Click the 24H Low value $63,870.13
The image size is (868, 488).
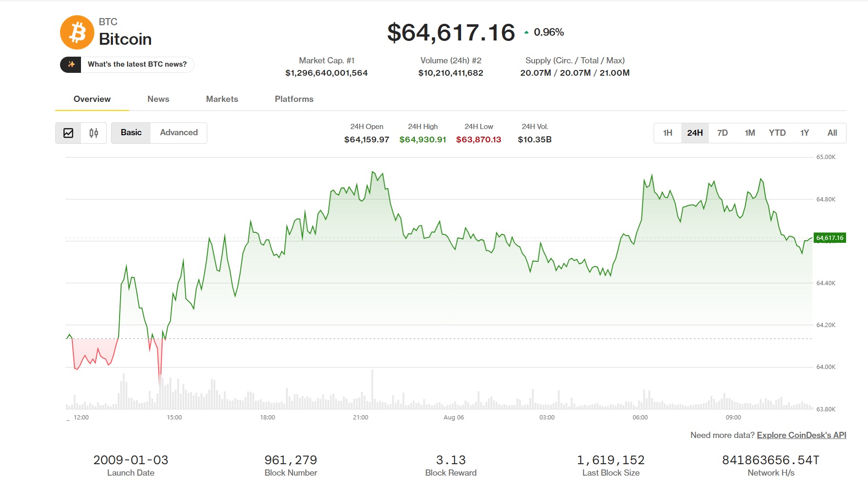pyautogui.click(x=479, y=139)
